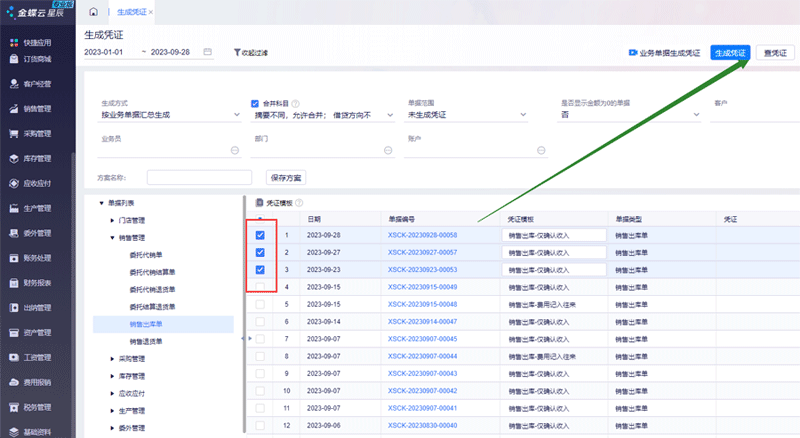Image resolution: width=800 pixels, height=438 pixels.
Task: Expand 门店管理 in the document tree
Action: click(112, 221)
